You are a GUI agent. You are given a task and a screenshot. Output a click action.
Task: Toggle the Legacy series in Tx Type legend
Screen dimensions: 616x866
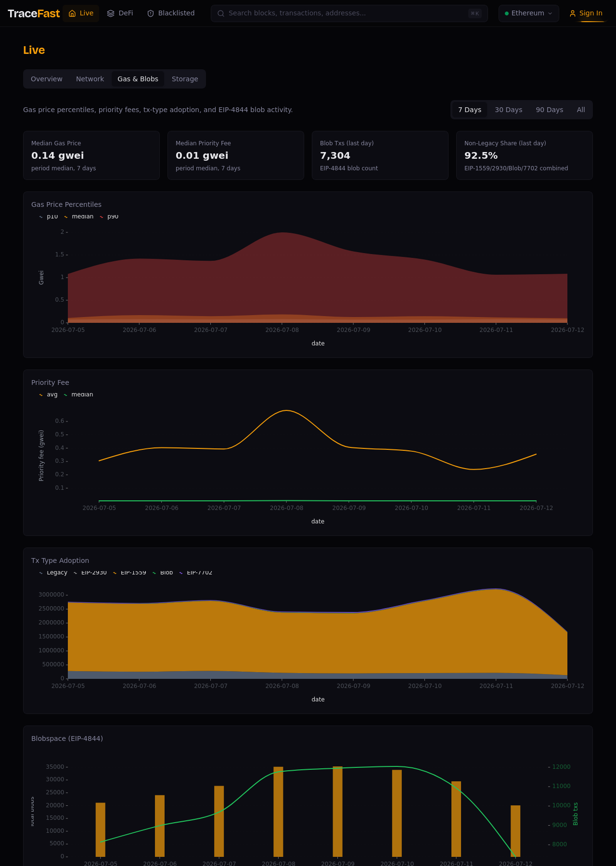(53, 573)
